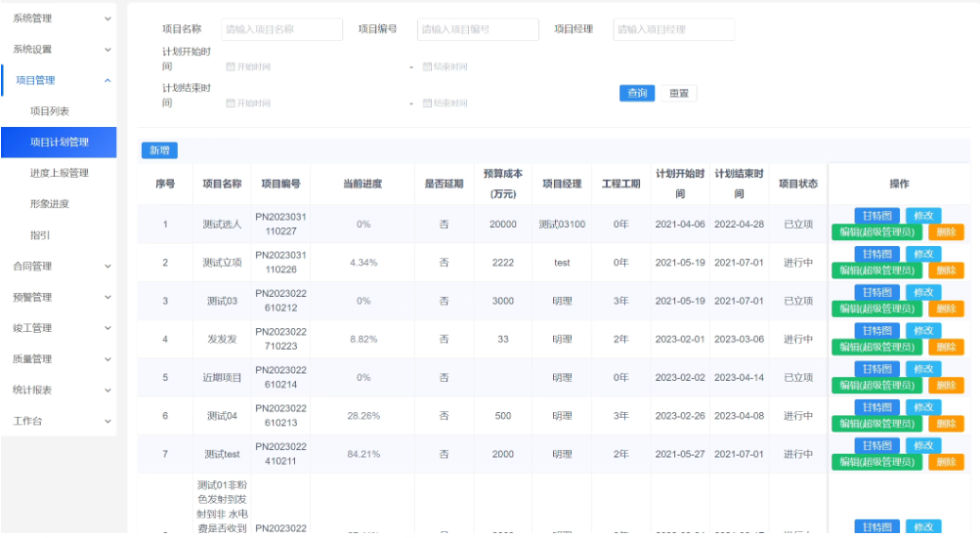
Task: Click the 新增 add button
Action: (x=159, y=150)
